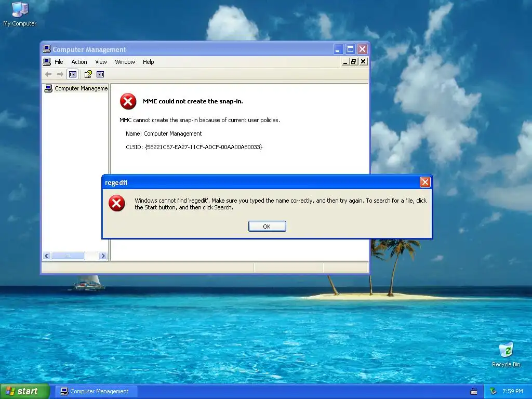Toggle Show/Hide Console Tree icon

73,74
